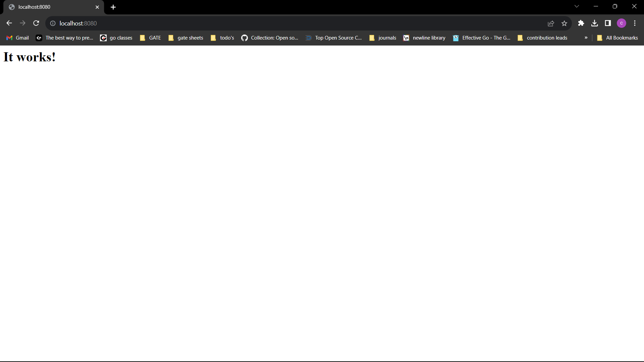Click the page security/info lock icon
The height and width of the screenshot is (362, 644).
[53, 23]
